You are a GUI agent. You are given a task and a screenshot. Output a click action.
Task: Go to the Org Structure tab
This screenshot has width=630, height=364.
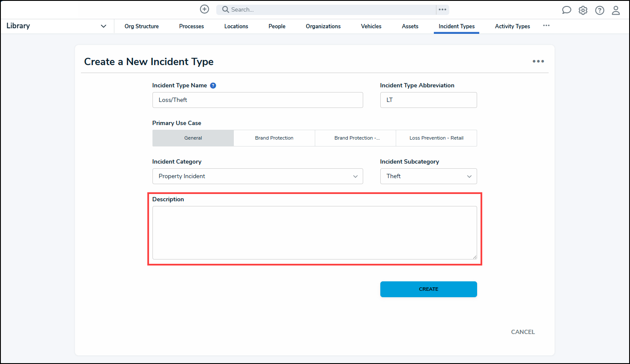(x=141, y=26)
